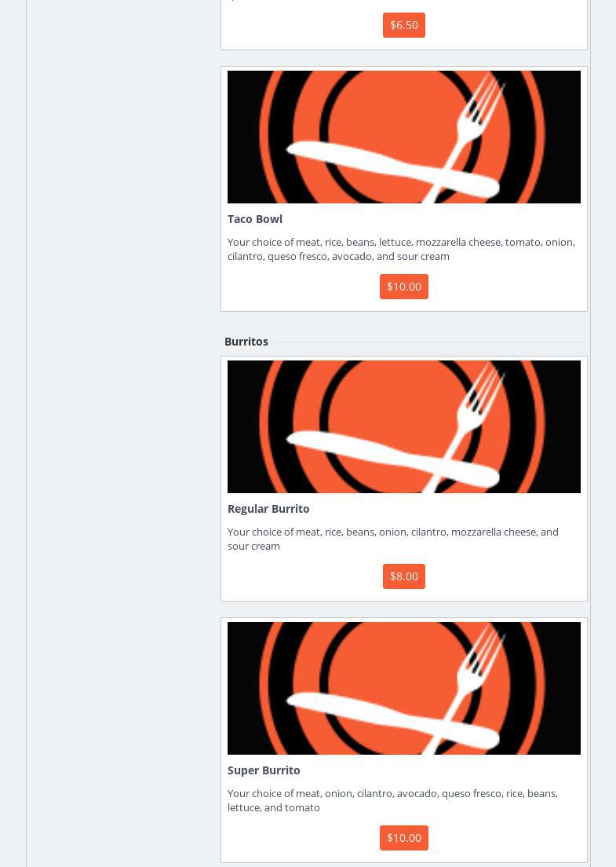
Task: Select the Super Burrito item name
Action: click(264, 770)
